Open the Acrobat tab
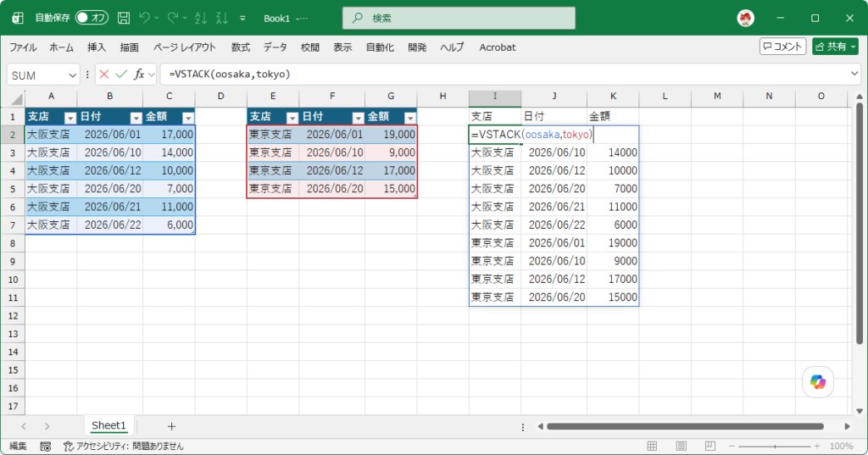 (x=497, y=47)
